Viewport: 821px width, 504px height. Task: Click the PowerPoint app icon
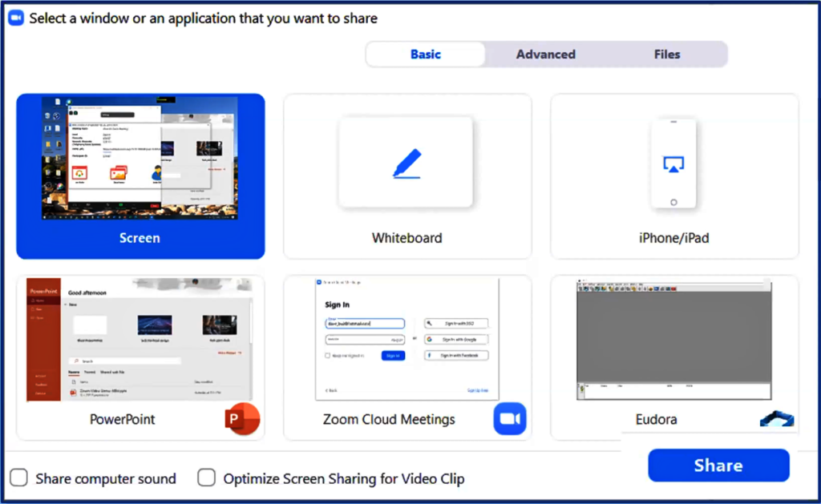[x=242, y=419]
